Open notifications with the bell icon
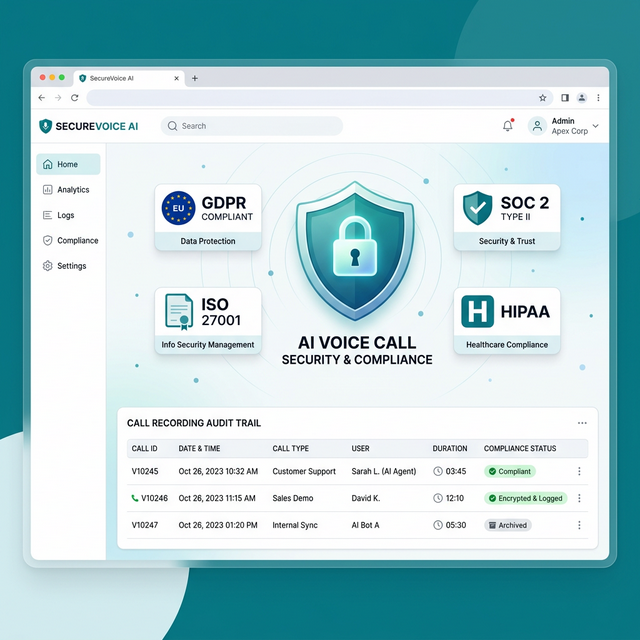 (508, 126)
